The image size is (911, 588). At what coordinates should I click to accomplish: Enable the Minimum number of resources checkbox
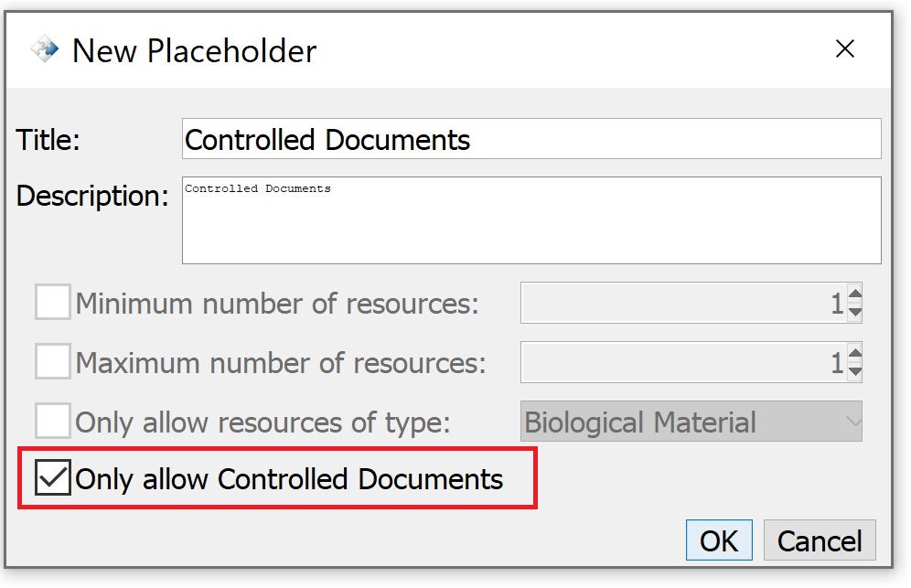click(x=53, y=303)
